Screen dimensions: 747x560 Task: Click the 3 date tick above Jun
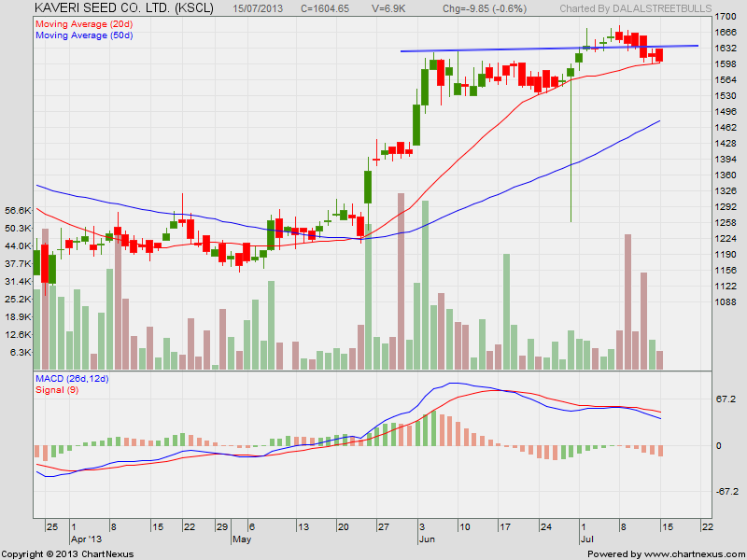tap(422, 526)
